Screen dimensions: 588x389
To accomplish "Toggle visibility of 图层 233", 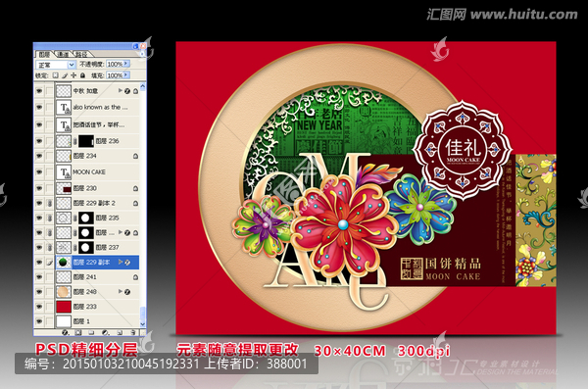I will pos(38,307).
